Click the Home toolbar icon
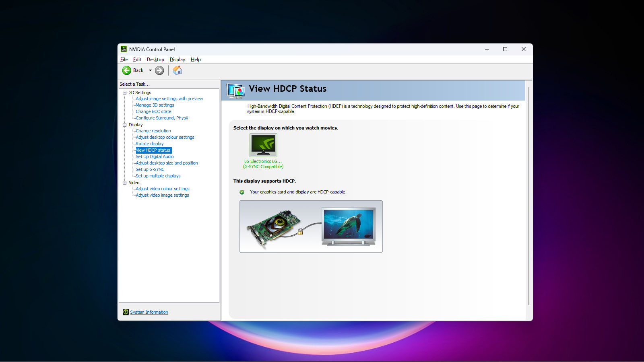Viewport: 644px width, 362px height. 177,70
